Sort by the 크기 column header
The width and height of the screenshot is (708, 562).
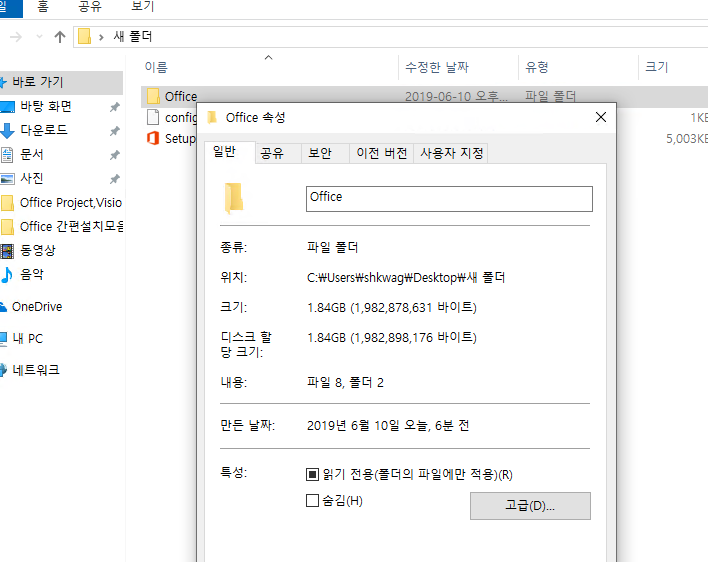pyautogui.click(x=657, y=67)
